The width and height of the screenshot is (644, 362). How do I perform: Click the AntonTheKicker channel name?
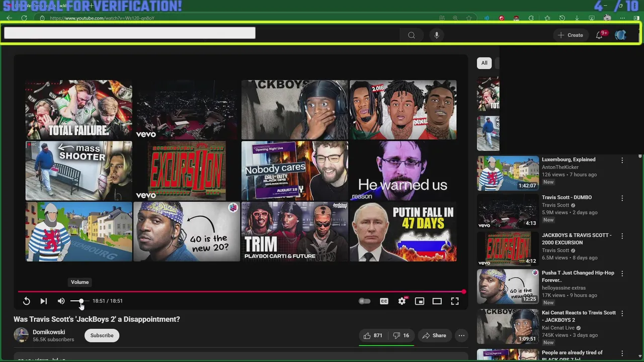pyautogui.click(x=560, y=167)
